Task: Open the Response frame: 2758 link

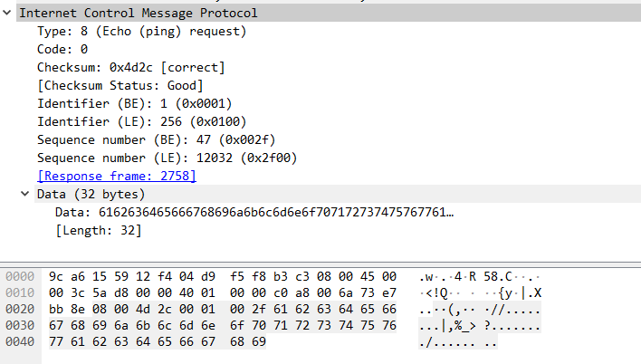Action: tap(117, 176)
